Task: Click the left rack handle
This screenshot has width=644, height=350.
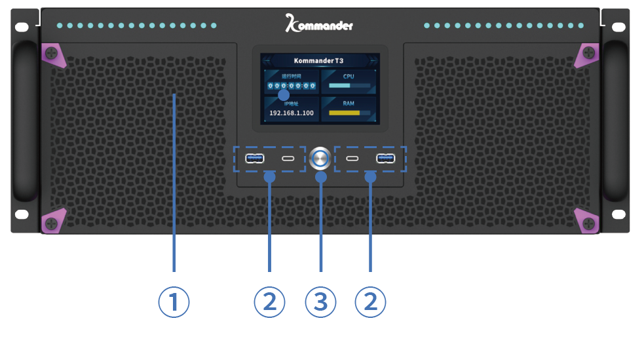Action: (26, 121)
